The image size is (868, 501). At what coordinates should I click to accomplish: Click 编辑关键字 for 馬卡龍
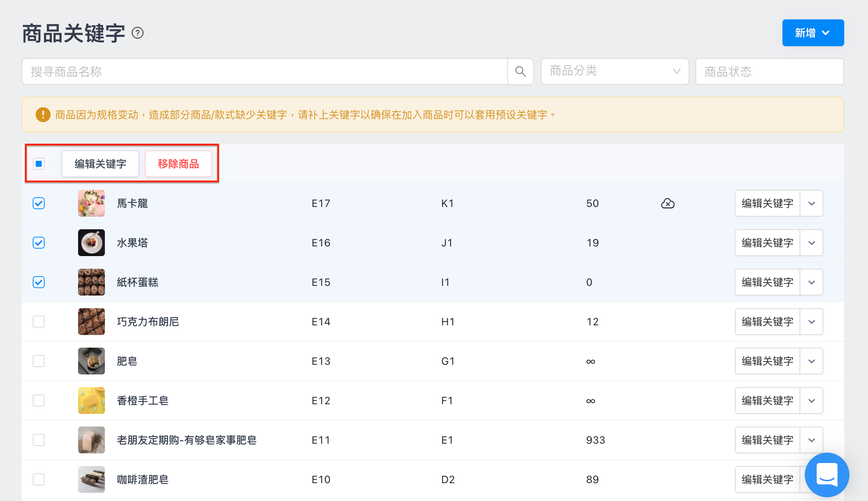click(768, 203)
